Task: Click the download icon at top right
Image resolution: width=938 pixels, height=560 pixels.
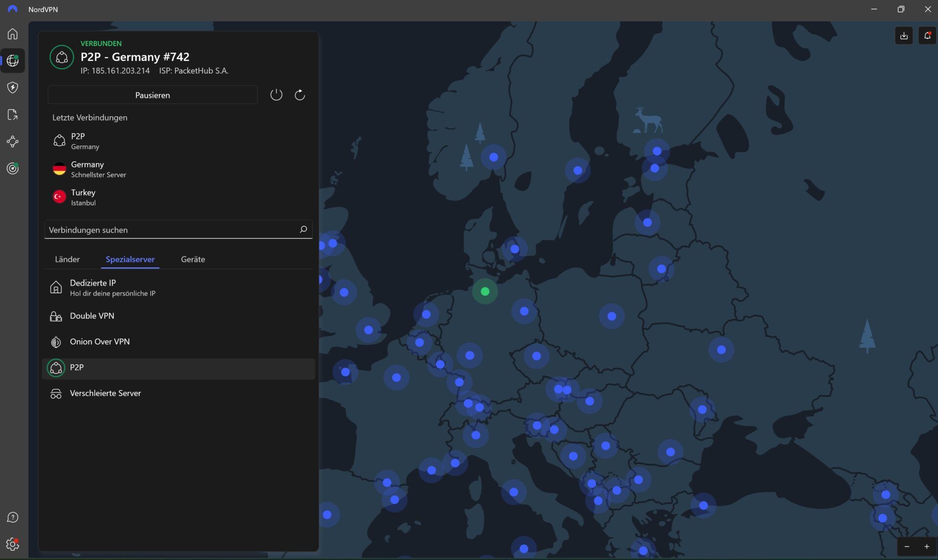Action: click(904, 35)
